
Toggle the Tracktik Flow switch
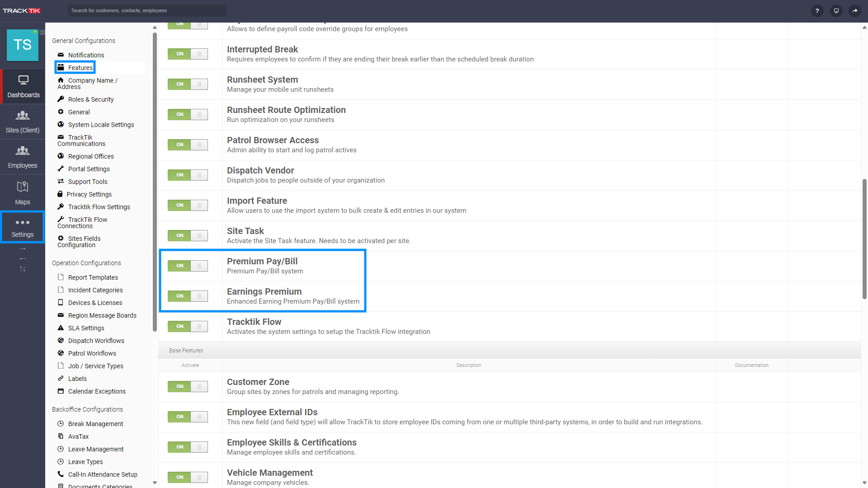pos(188,326)
